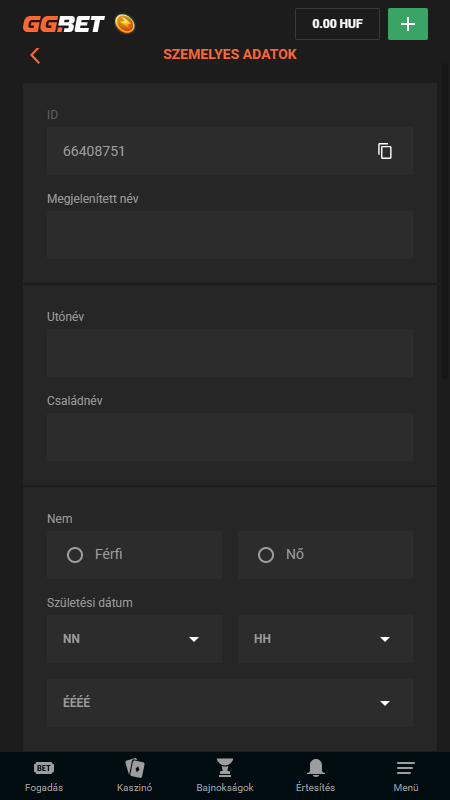Focus the Megjelenített név field
Screen dimensions: 450x800
pos(230,235)
